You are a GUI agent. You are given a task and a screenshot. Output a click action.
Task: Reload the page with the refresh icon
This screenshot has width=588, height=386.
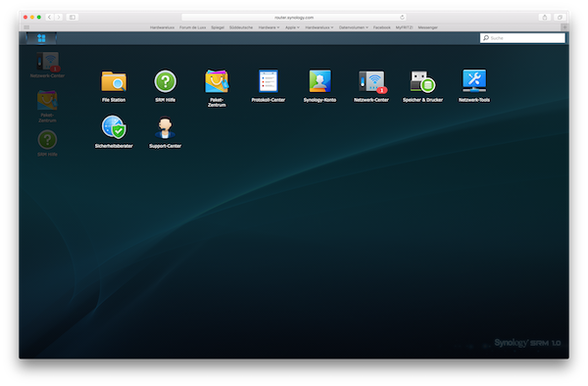402,18
